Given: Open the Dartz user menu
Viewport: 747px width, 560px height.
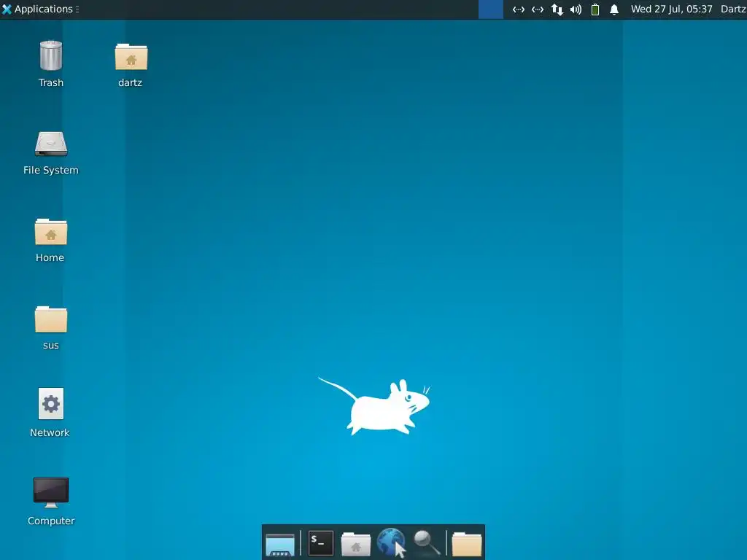Looking at the screenshot, I should click(733, 9).
